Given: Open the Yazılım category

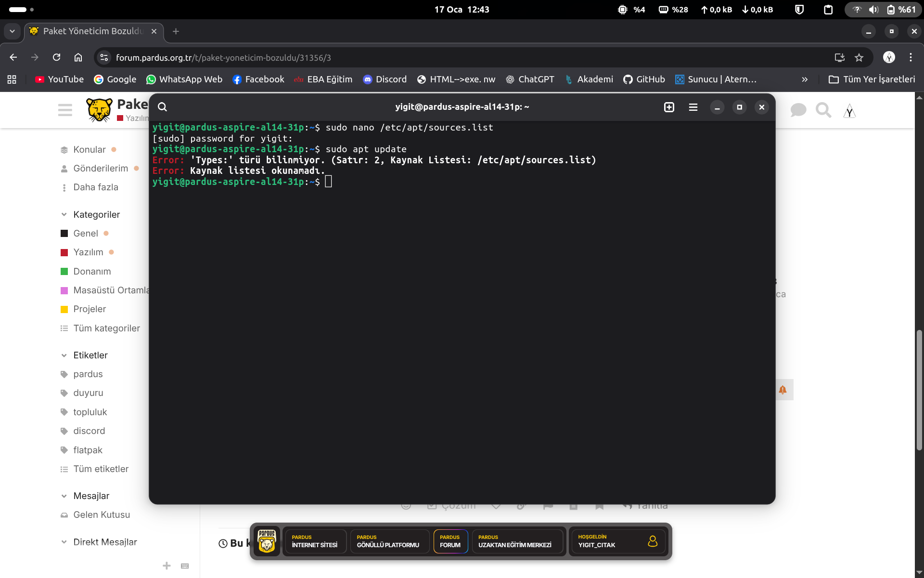Looking at the screenshot, I should [88, 252].
